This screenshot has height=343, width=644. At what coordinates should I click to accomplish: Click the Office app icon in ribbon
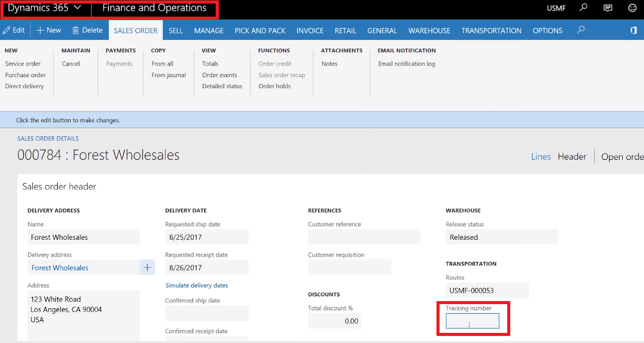tap(634, 30)
